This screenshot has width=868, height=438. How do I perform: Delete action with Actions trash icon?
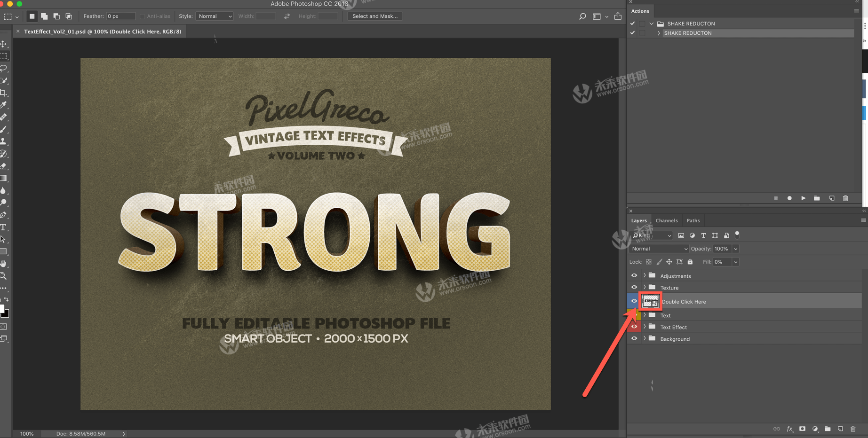pyautogui.click(x=845, y=198)
